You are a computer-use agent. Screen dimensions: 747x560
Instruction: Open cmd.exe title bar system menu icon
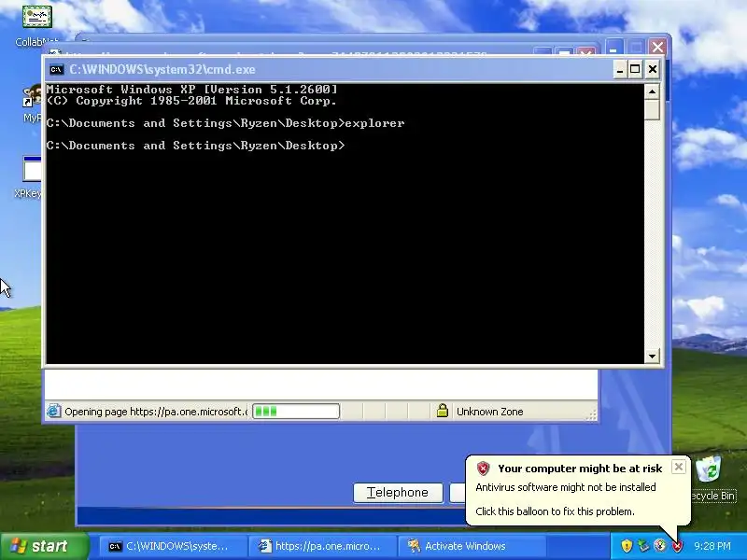coord(56,69)
